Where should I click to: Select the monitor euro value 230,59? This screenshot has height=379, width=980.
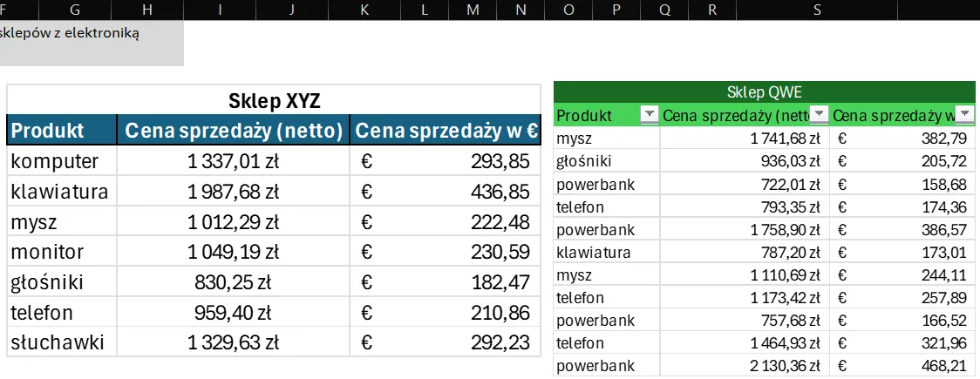(446, 252)
